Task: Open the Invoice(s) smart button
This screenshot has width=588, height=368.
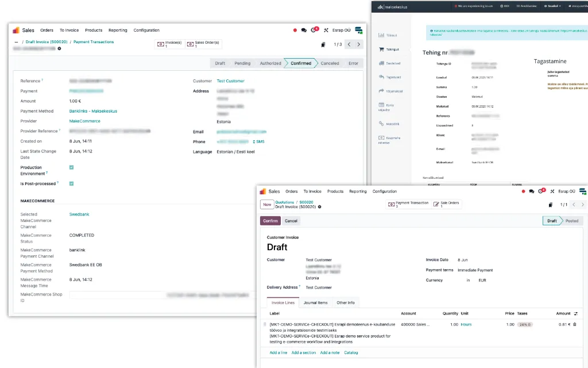Action: click(x=169, y=44)
